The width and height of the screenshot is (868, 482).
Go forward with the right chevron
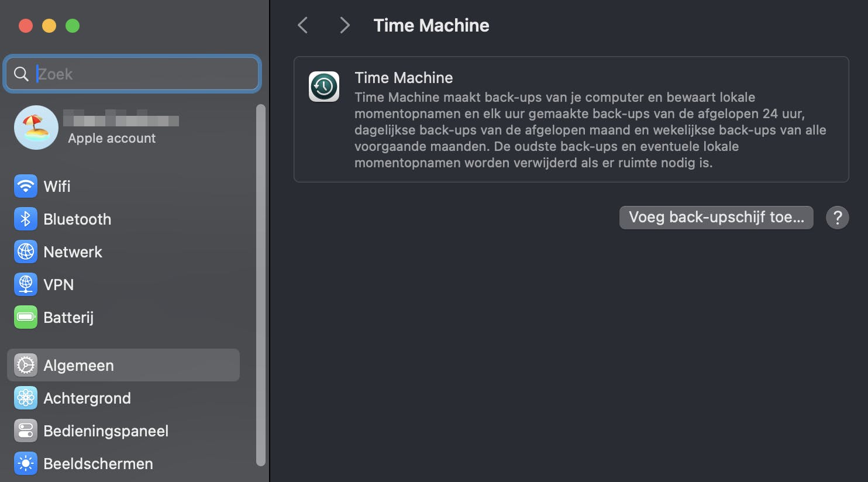[x=345, y=25]
